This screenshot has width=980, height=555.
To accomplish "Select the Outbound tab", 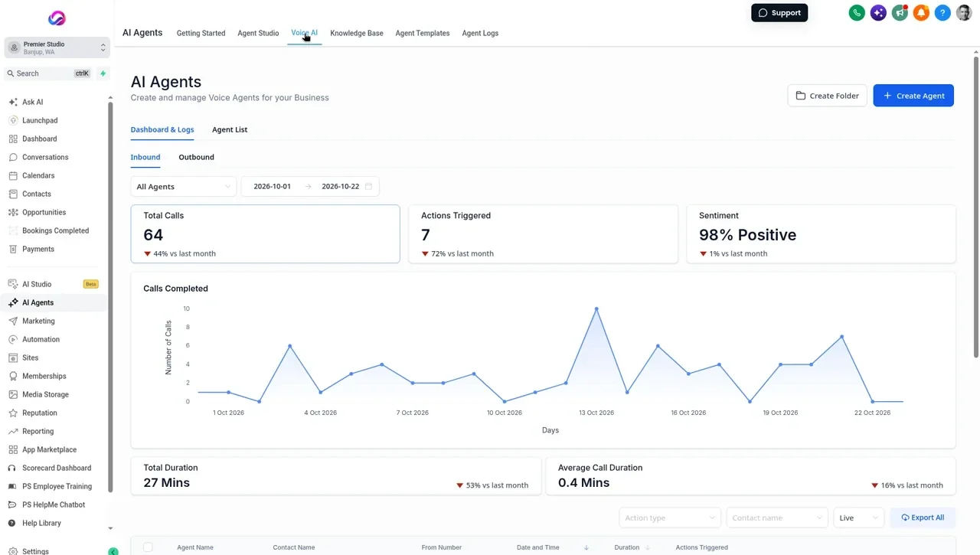I will [x=196, y=157].
